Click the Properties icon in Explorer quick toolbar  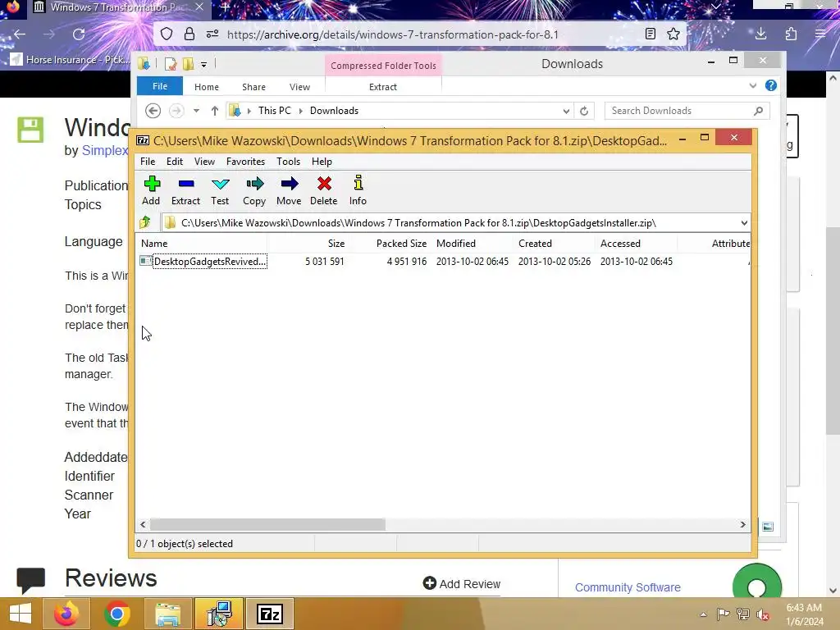[x=171, y=64]
